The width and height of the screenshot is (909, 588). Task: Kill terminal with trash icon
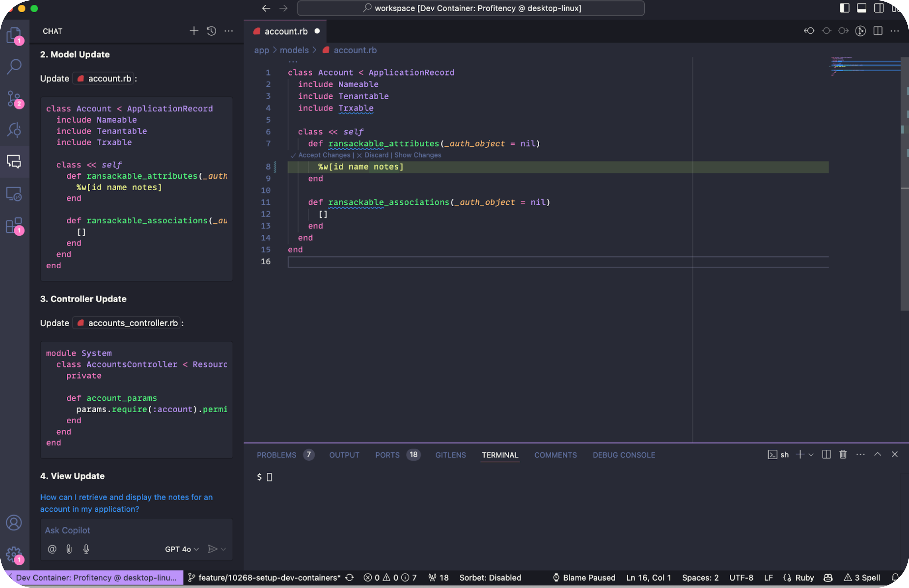point(843,454)
